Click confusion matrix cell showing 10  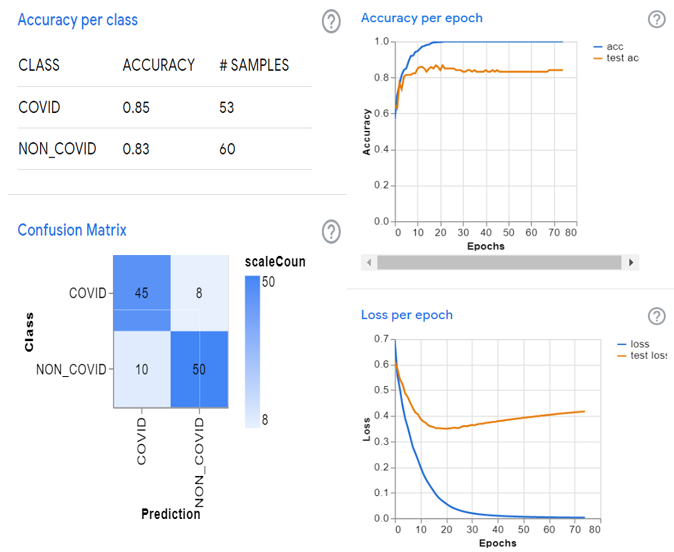tap(141, 370)
